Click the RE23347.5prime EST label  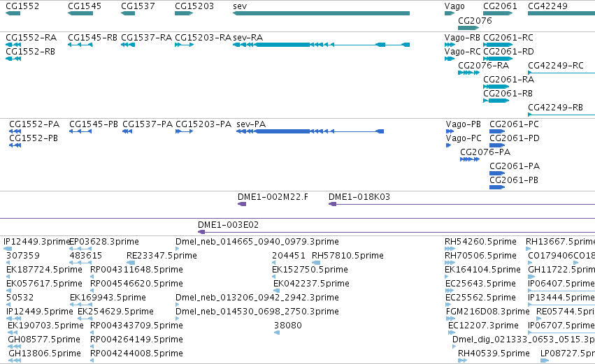pos(162,256)
